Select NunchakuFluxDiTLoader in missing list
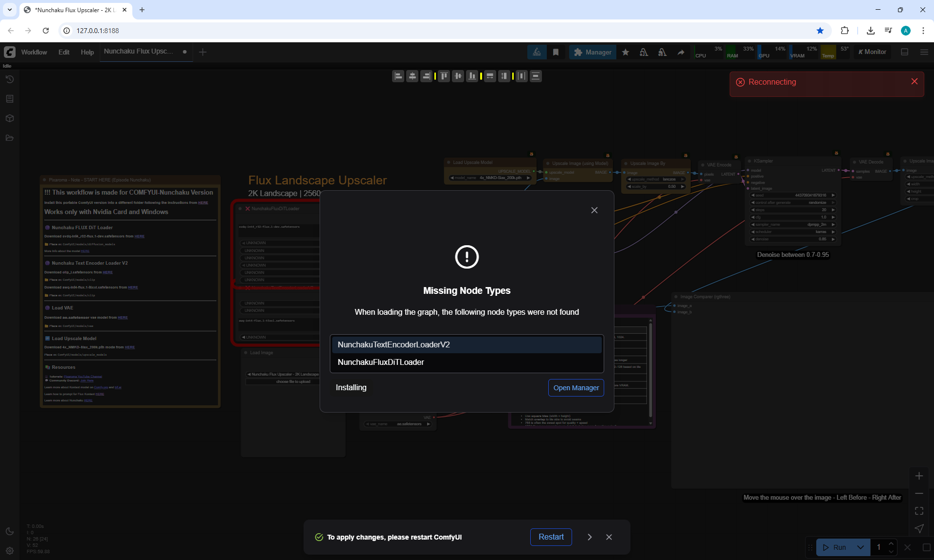This screenshot has width=934, height=560. coord(380,362)
